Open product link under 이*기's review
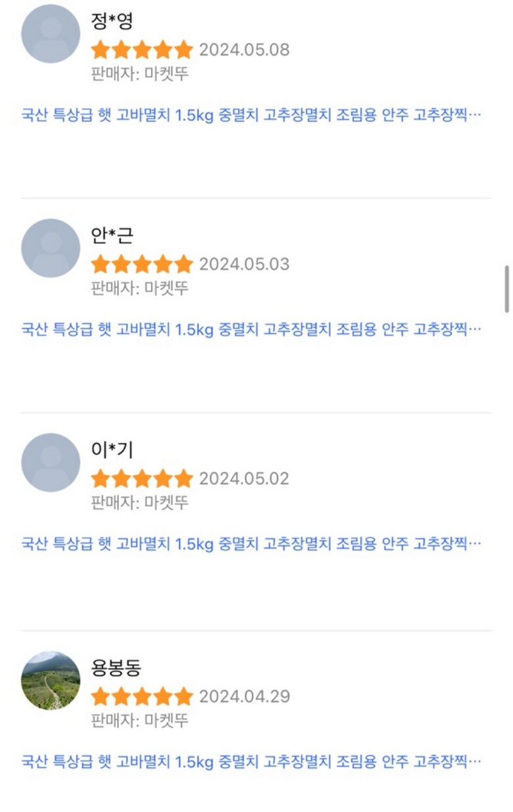 pos(251,544)
